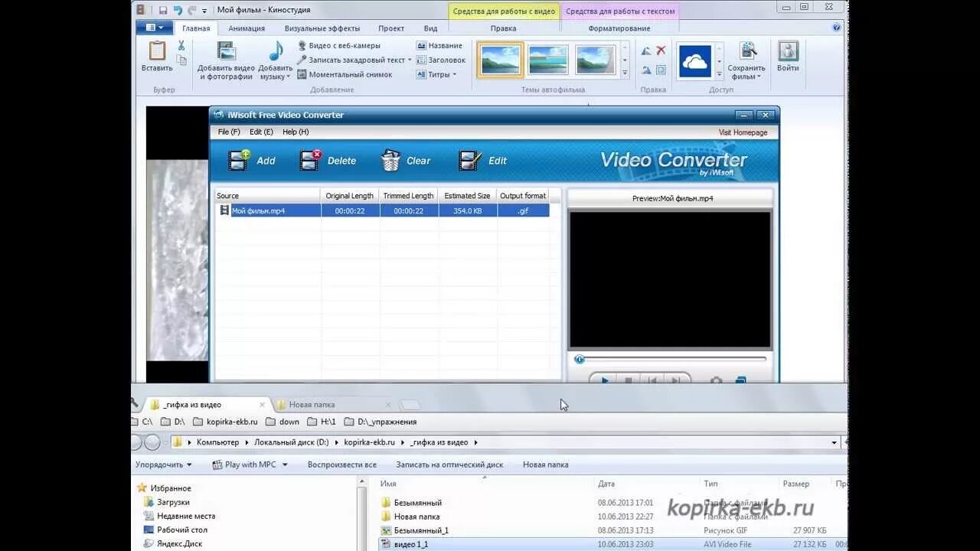Click the Название title button
Viewport: 980px width, 551px height.
coord(439,46)
